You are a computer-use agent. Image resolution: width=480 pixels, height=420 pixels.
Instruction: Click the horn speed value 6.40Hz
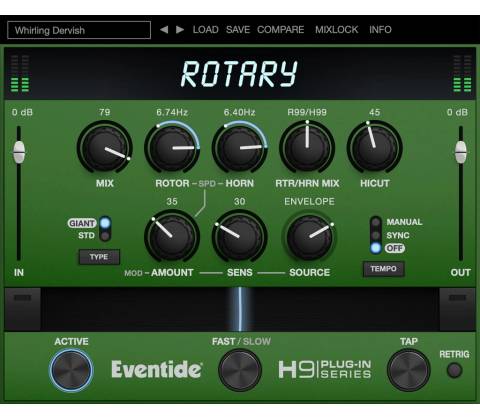239,112
